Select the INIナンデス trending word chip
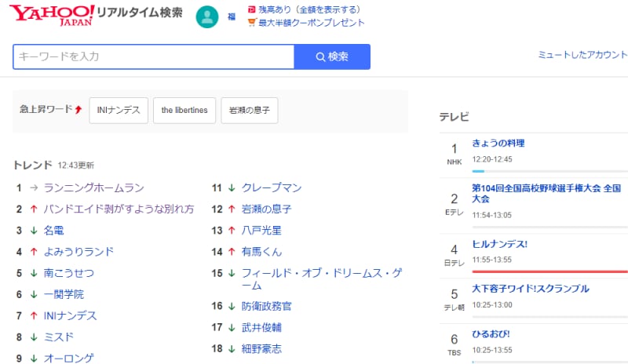The width and height of the screenshot is (628, 364). pyautogui.click(x=119, y=111)
